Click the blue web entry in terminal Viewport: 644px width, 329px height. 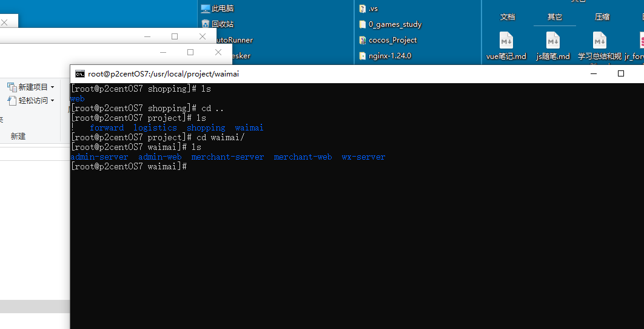[x=78, y=99]
